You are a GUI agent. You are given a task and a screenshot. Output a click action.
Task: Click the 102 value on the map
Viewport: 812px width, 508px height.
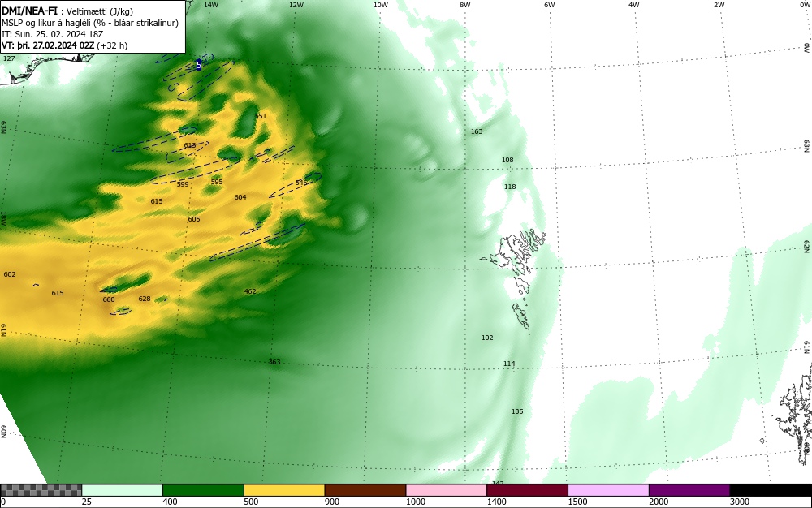pos(487,338)
